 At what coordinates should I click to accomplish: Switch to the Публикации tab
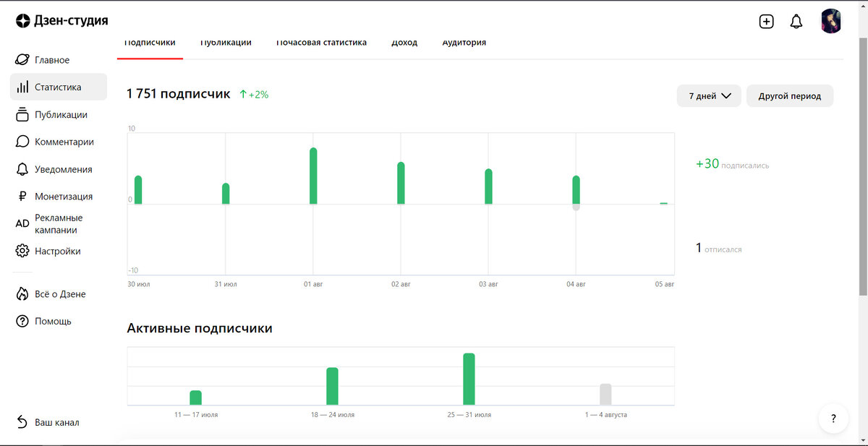point(226,43)
